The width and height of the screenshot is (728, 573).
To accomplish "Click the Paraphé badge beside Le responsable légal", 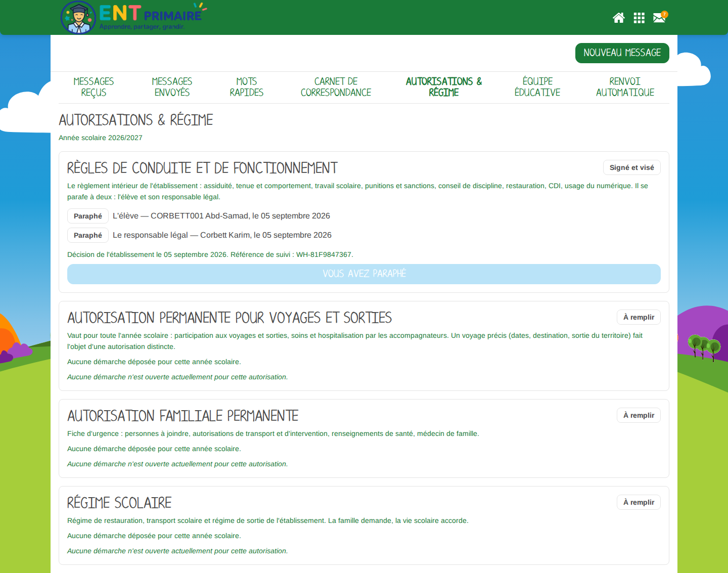I will 88,235.
